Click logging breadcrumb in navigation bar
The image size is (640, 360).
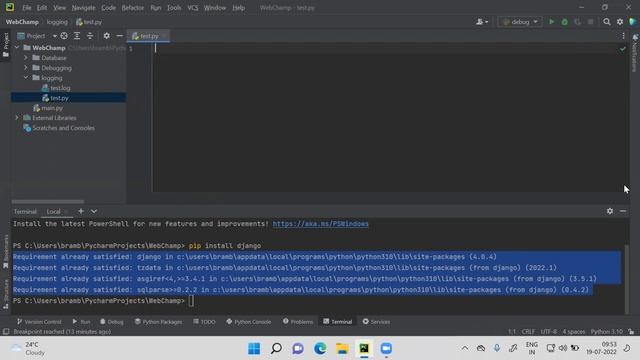click(57, 22)
